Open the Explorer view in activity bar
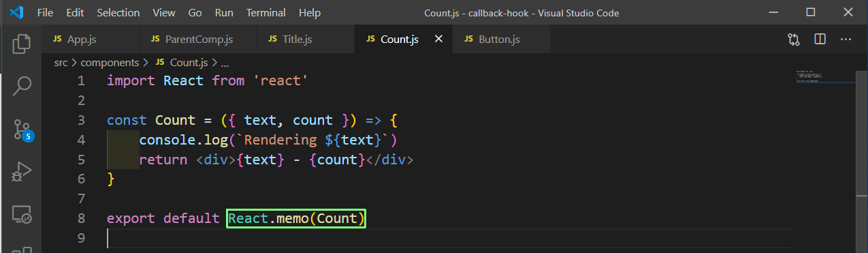Viewport: 868px width, 253px height. [22, 44]
